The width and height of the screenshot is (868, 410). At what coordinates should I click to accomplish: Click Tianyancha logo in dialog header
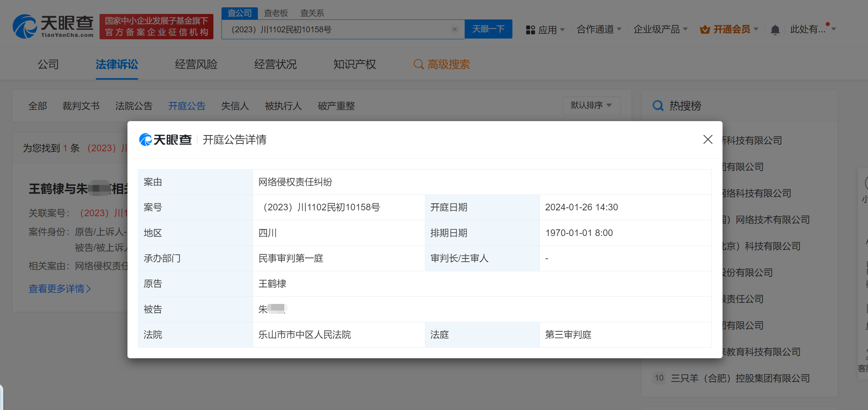(166, 139)
